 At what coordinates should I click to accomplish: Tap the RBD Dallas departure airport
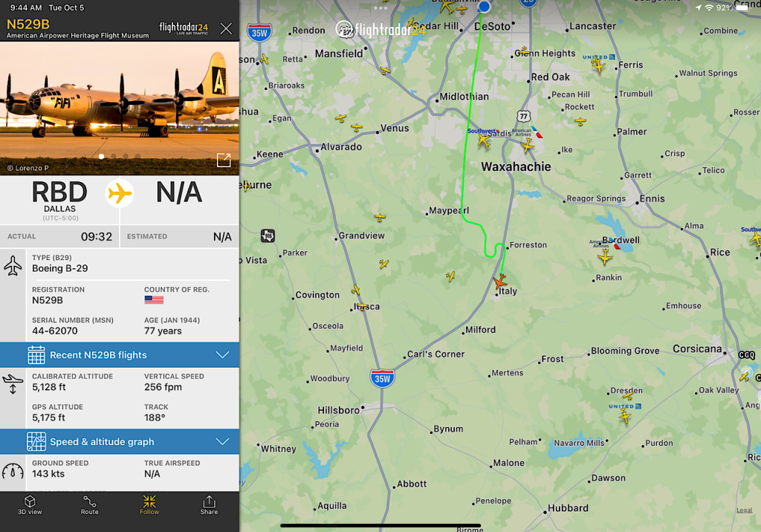[x=59, y=200]
